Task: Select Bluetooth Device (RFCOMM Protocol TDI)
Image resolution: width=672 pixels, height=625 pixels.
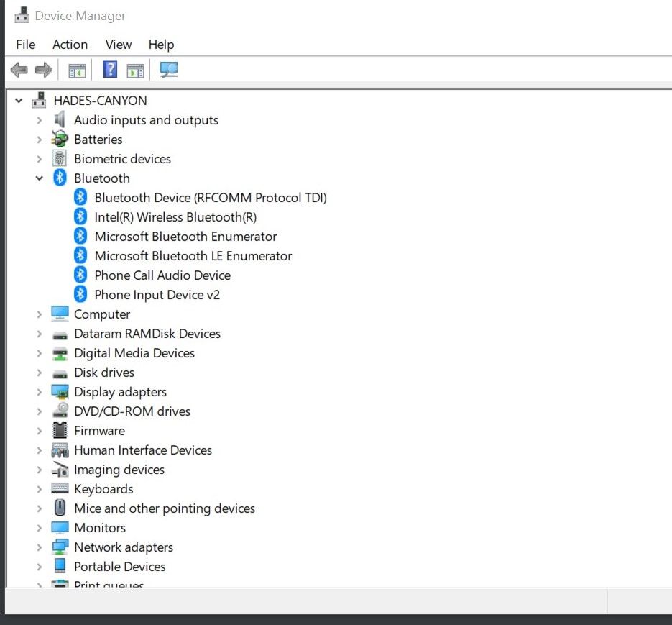Action: (211, 198)
